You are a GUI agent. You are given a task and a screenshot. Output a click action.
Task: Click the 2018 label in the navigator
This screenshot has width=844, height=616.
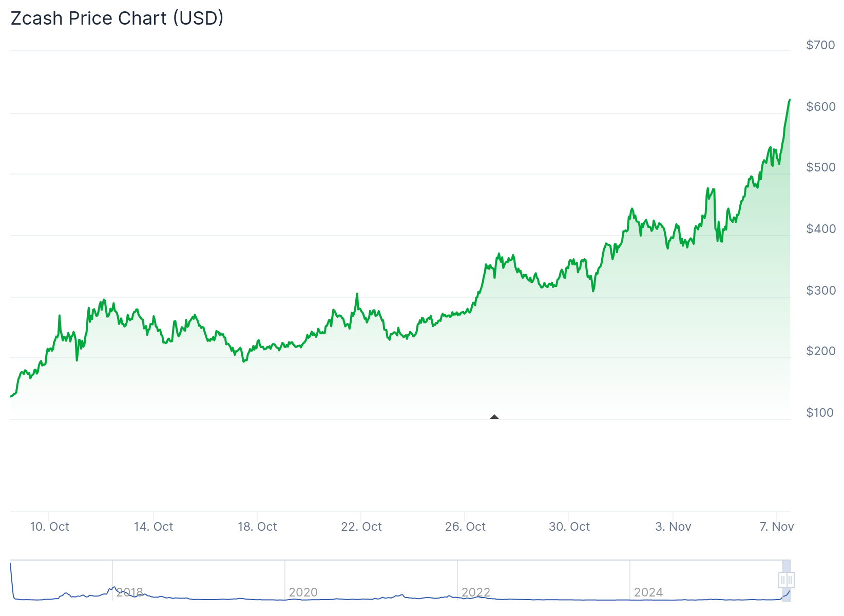pos(130,592)
